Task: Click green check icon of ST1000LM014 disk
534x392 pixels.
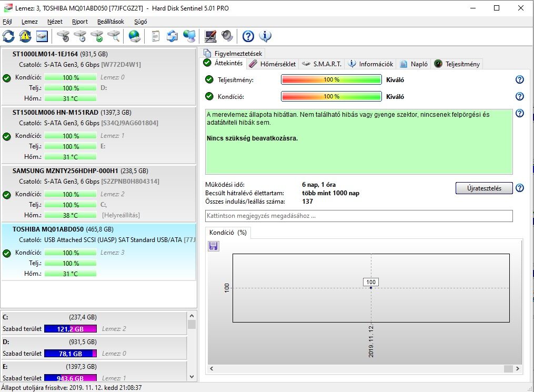Action: [7, 78]
